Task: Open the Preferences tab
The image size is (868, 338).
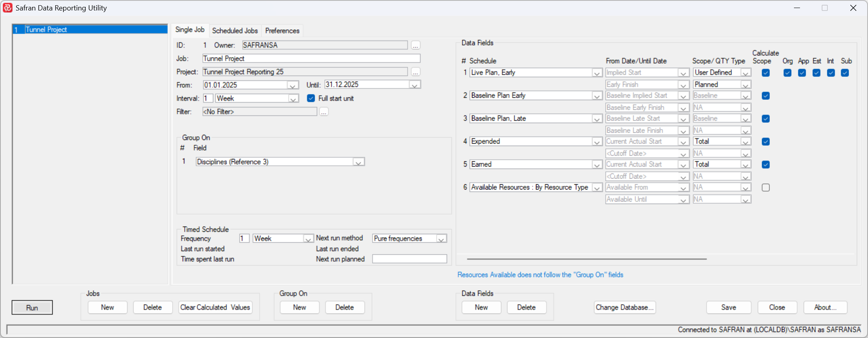Action: click(282, 31)
